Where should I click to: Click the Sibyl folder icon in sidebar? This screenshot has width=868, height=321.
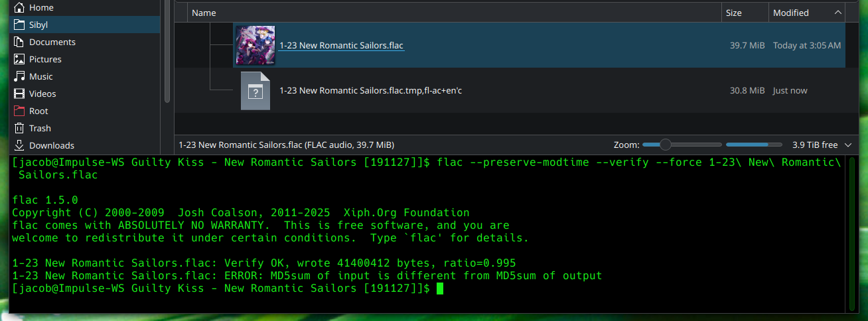(x=19, y=25)
